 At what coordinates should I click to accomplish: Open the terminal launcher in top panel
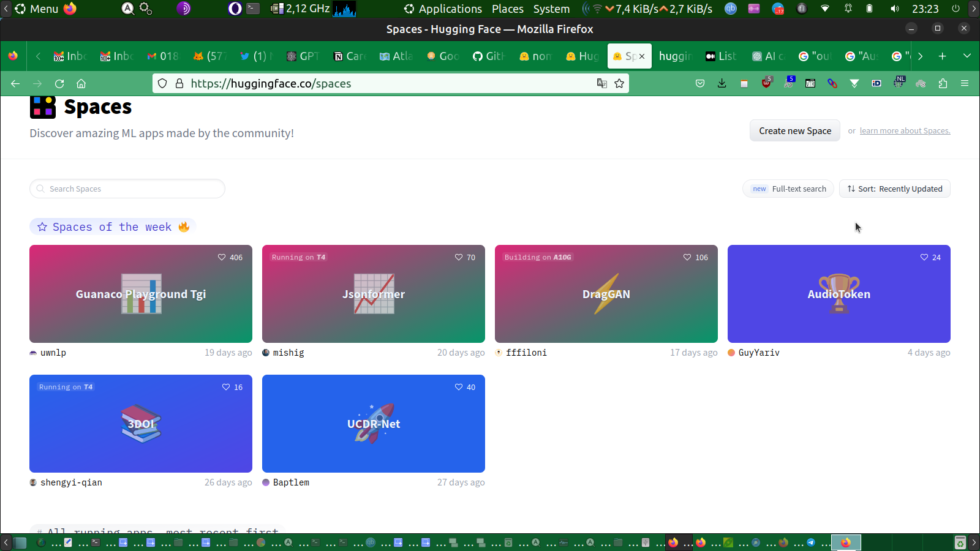[x=253, y=9]
